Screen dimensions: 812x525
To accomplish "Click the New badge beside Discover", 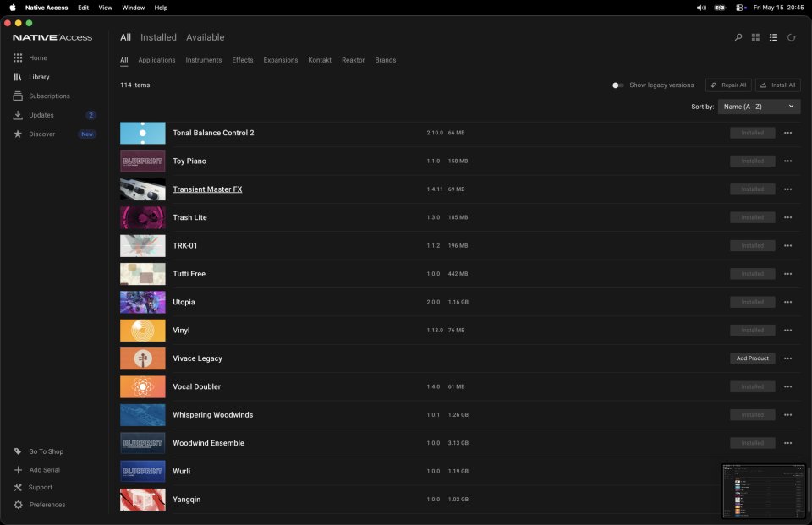I will [87, 134].
